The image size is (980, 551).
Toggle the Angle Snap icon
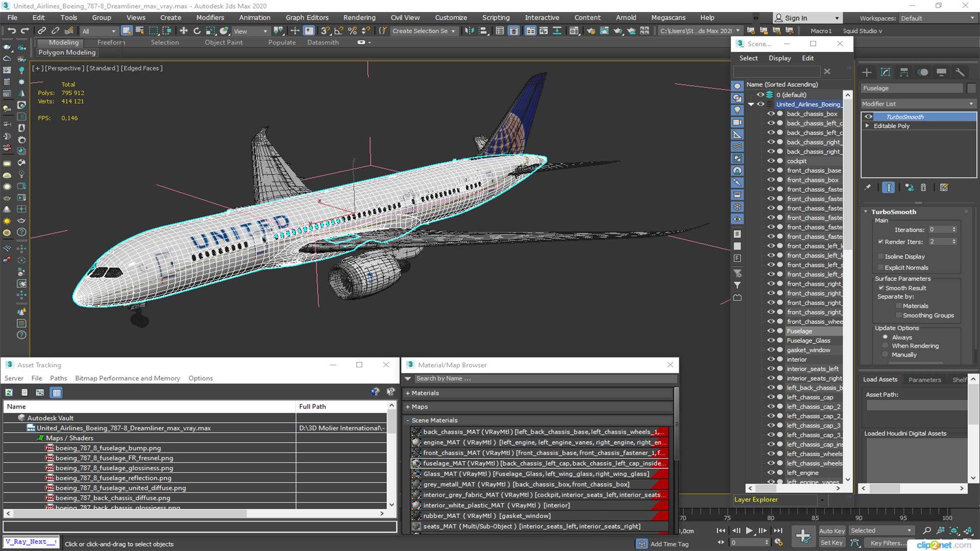(x=338, y=31)
